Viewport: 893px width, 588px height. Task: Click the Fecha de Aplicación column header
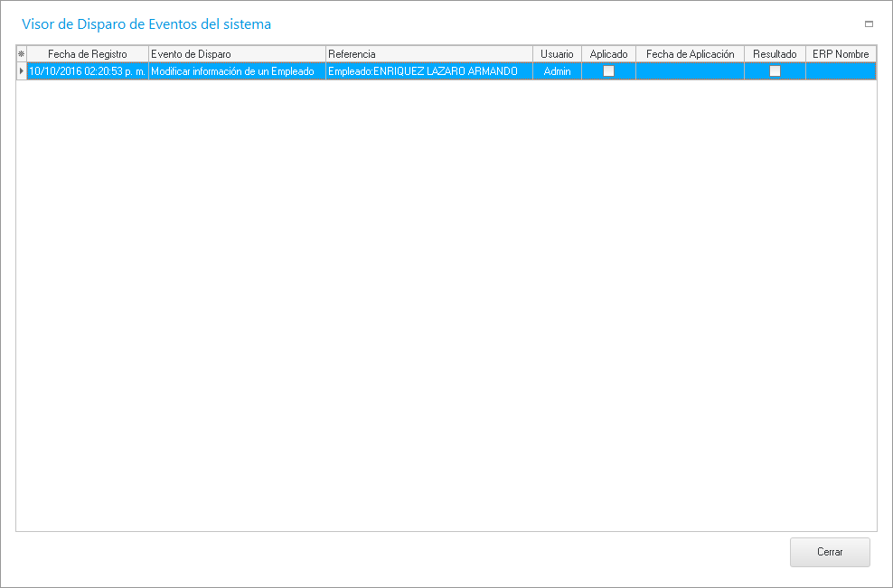point(690,54)
